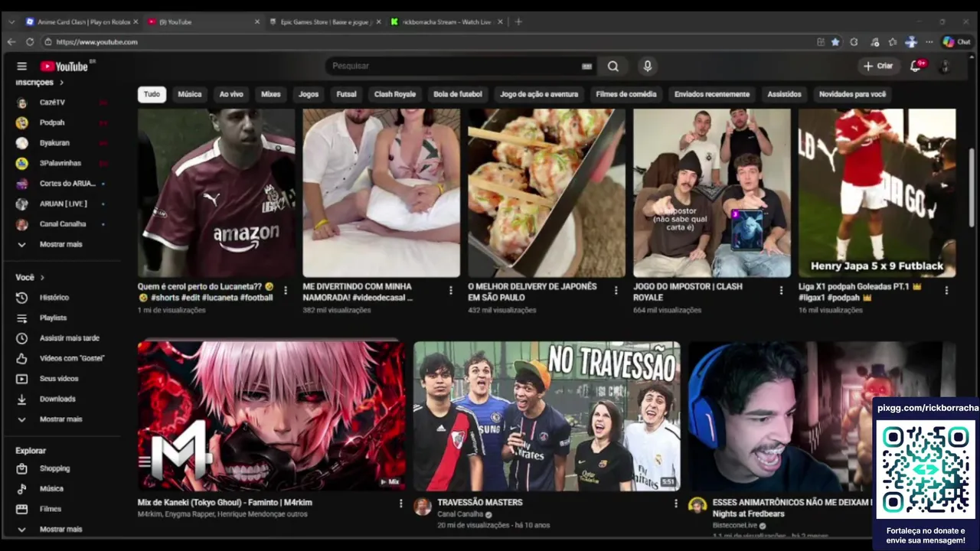Open the on-screen keyboard icon in search box

pos(586,67)
